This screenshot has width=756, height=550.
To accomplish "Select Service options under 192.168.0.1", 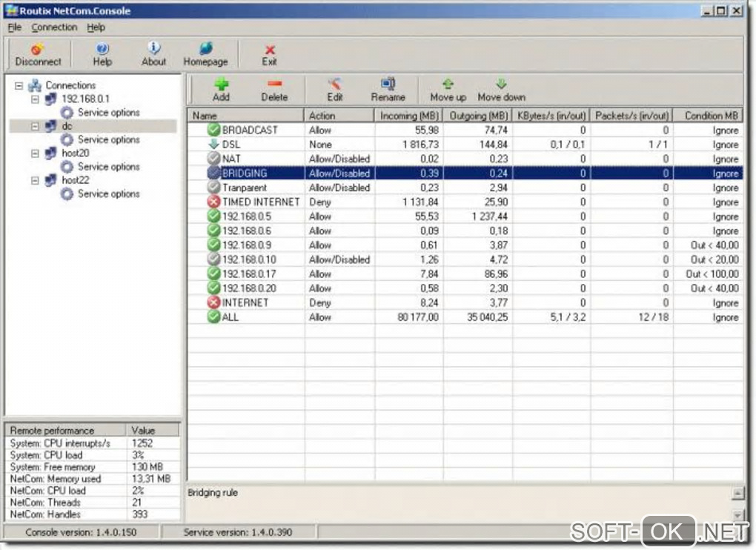I will click(x=108, y=113).
